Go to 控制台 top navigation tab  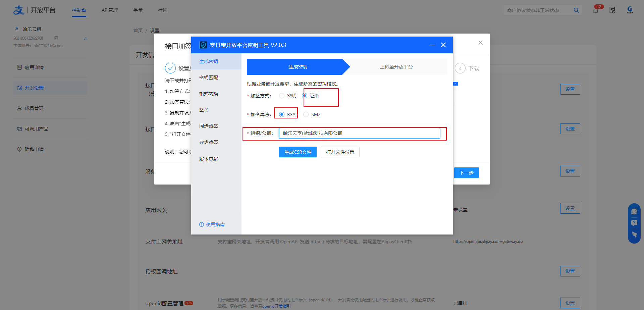[79, 10]
